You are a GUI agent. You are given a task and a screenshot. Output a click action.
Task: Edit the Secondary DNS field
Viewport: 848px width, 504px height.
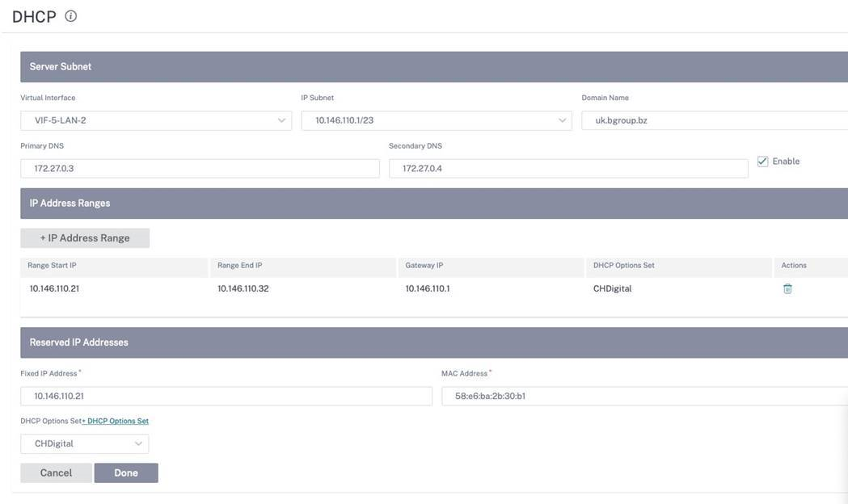pos(568,169)
